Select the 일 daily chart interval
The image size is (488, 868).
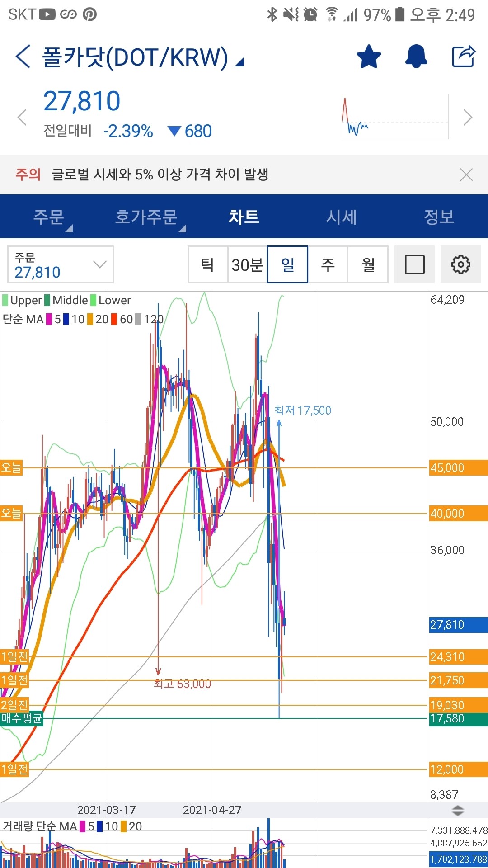click(x=287, y=264)
